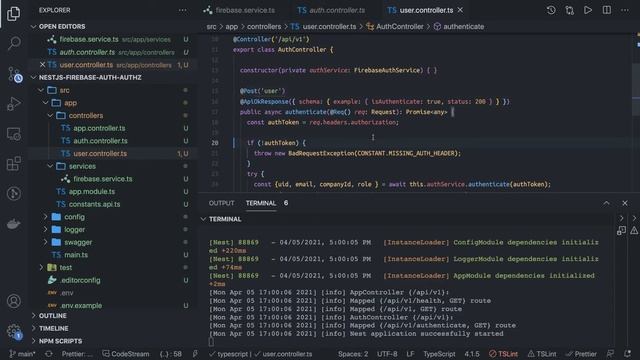This screenshot has height=360, width=640.
Task: Collapse NESTJS-FIREBASE-AUTH-AUTHZ project section
Action: (x=91, y=78)
